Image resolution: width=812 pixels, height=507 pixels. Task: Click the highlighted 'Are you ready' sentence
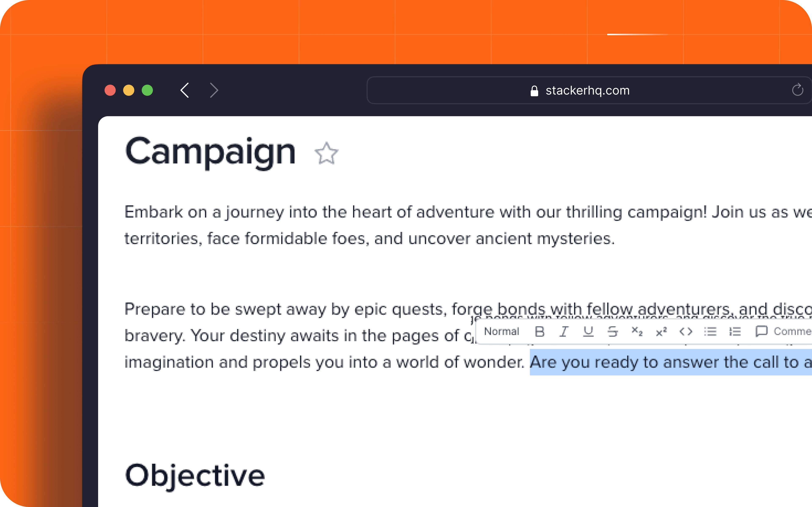click(671, 362)
